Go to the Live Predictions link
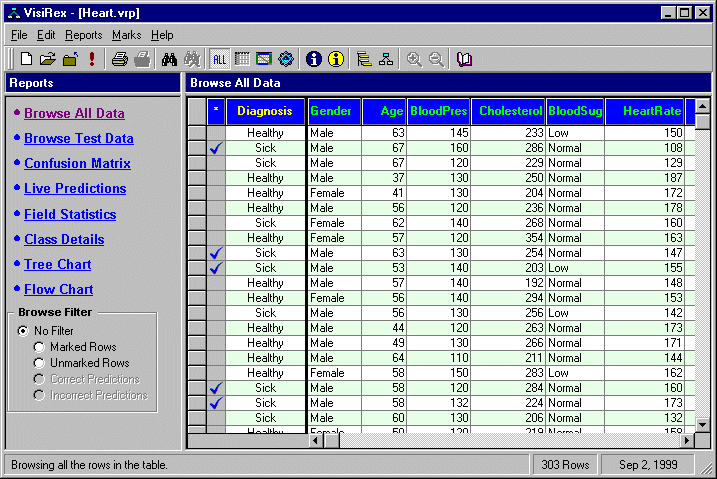Viewport: 717px width, 479px height. [x=75, y=188]
